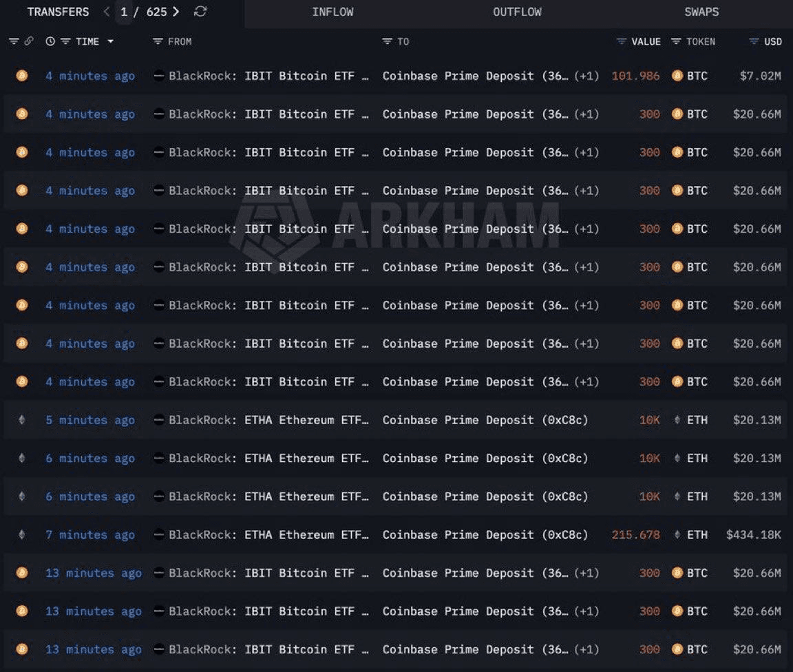Open the USD column filter
The width and height of the screenshot is (793, 672).
(754, 41)
